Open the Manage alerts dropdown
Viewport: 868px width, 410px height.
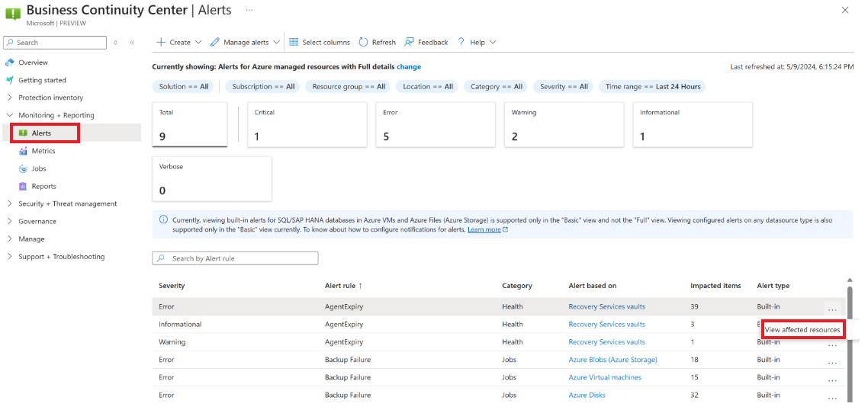(x=245, y=43)
